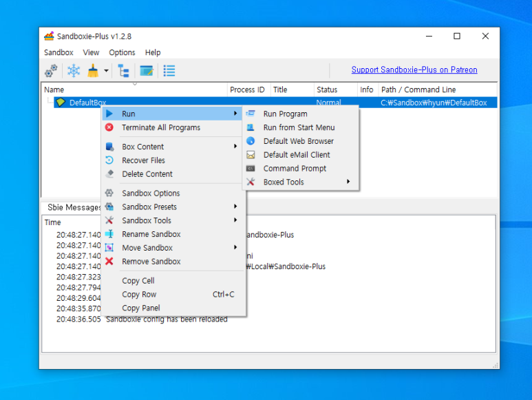This screenshot has height=400, width=532.
Task: Click the Info column header
Action: (368, 90)
